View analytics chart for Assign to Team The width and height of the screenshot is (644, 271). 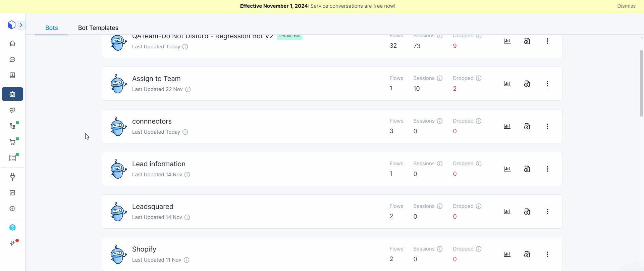507,84
